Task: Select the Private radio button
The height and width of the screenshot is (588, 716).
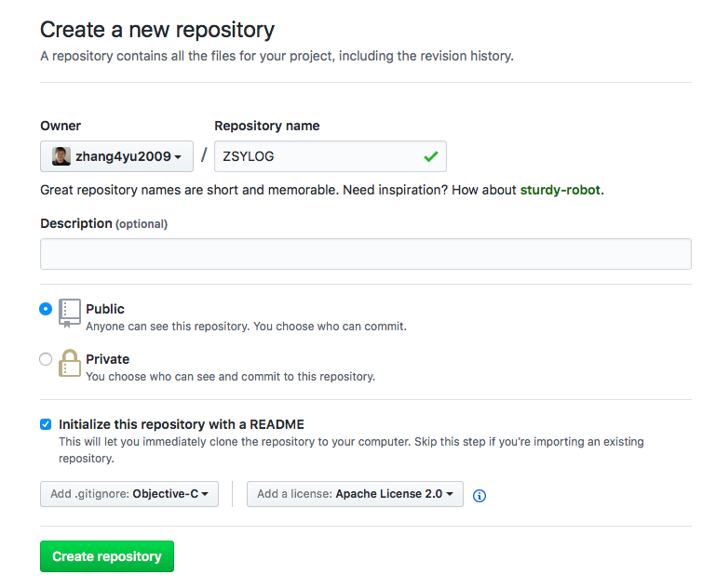Action: click(46, 359)
